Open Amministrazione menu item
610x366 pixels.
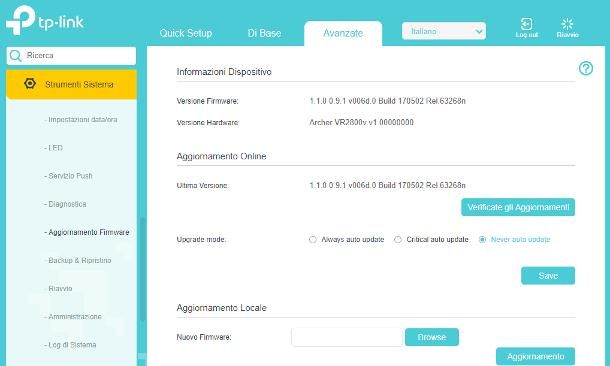tap(73, 317)
